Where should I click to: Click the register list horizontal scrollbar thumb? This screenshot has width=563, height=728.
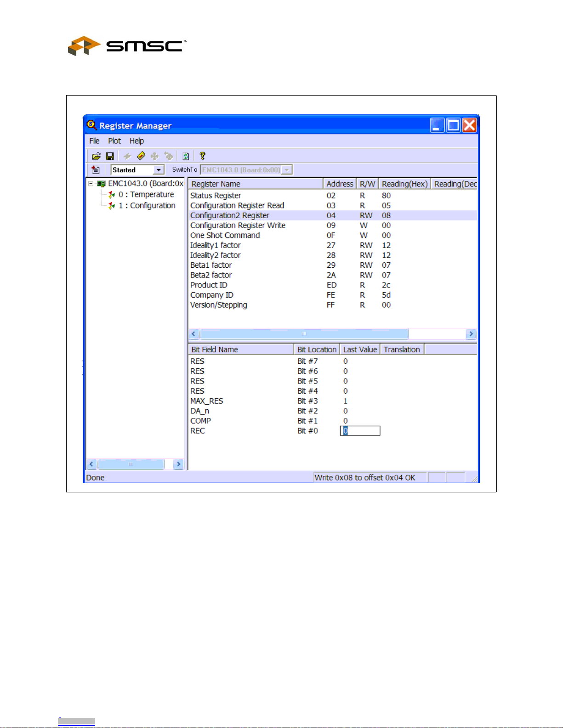click(x=304, y=334)
